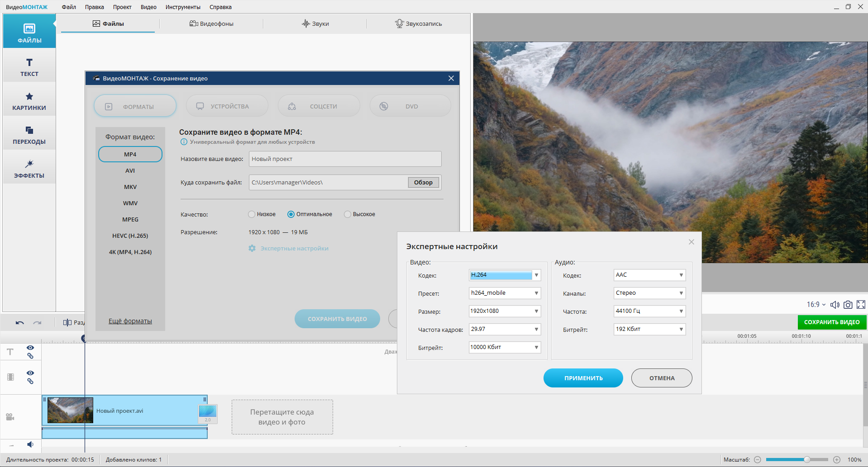Select Высокое quality radio button
The height and width of the screenshot is (467, 868).
coord(348,214)
